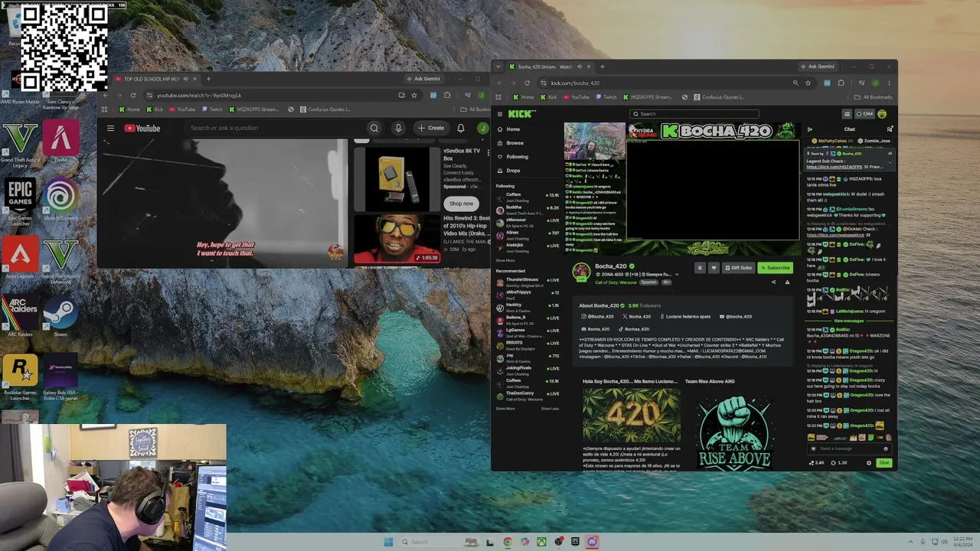
Task: Open the Twitch bookmark in Kick window
Action: (606, 97)
